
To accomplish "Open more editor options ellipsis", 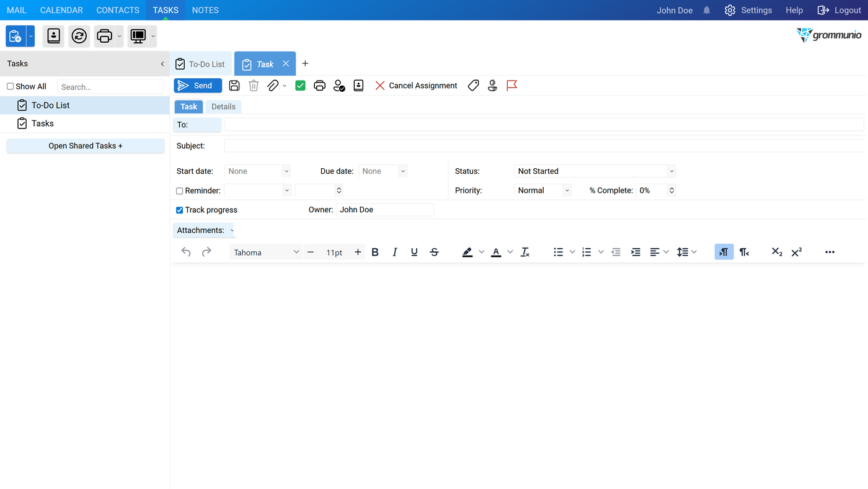I will pyautogui.click(x=830, y=252).
